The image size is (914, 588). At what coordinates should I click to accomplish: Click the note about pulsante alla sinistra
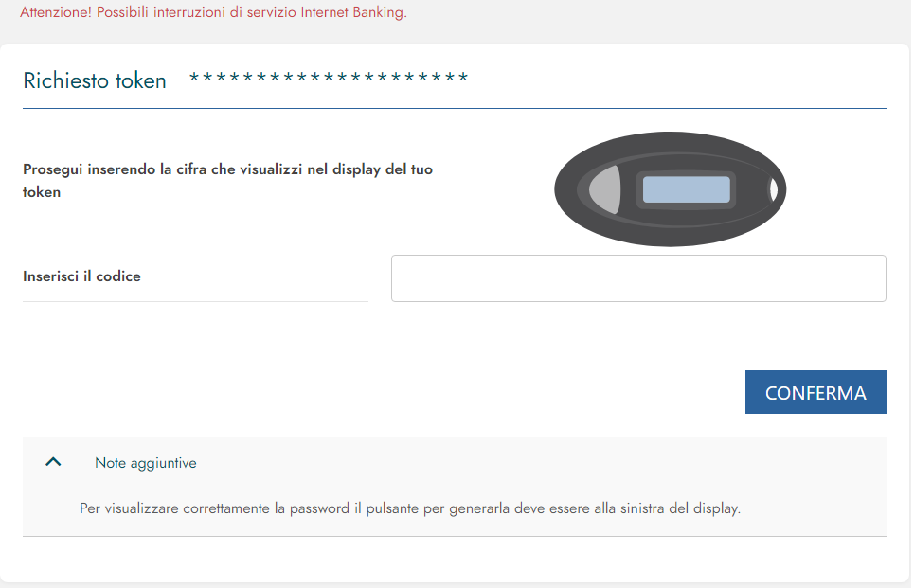click(410, 508)
